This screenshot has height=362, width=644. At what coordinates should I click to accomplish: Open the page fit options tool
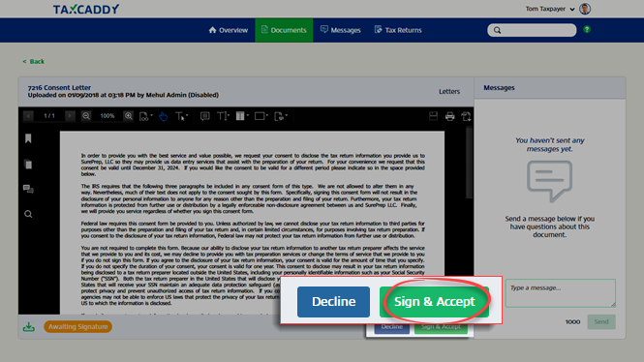click(143, 116)
